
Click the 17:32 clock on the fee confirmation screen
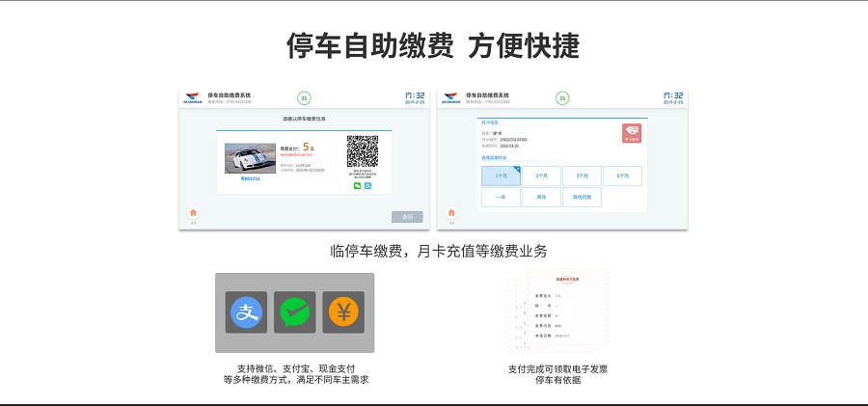click(416, 95)
